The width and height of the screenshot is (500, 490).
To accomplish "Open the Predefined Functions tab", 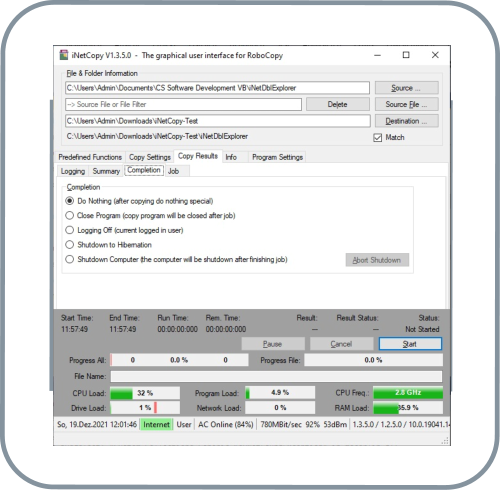I will click(x=90, y=157).
